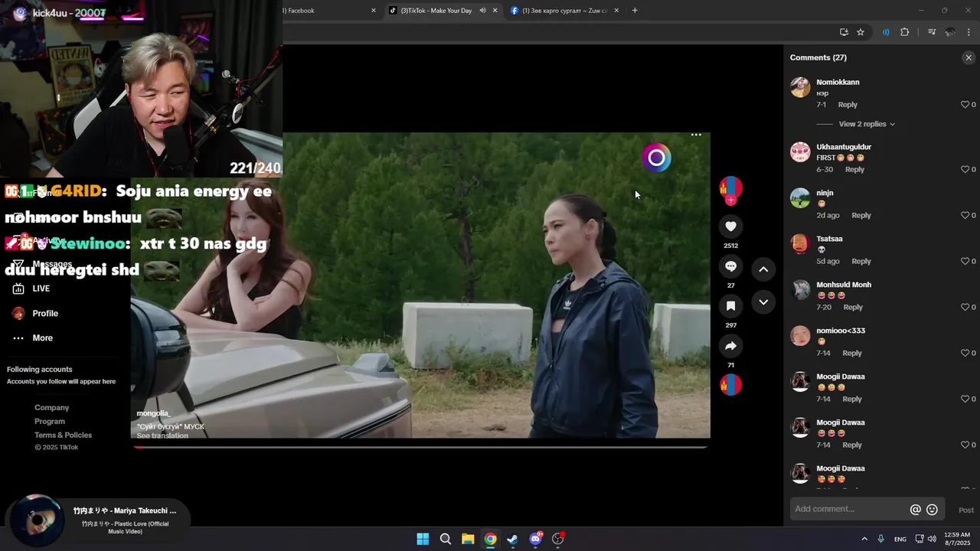Click the Windows Start button
The image size is (980, 551).
tap(423, 539)
